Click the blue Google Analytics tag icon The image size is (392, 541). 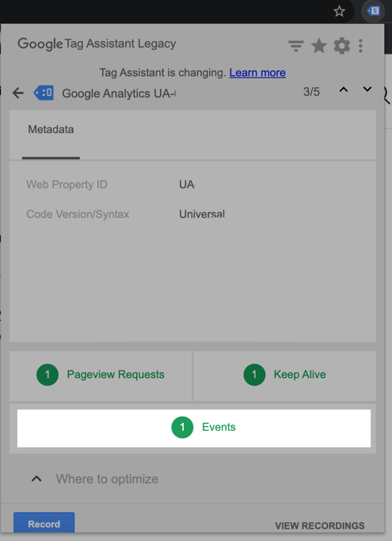(x=44, y=93)
